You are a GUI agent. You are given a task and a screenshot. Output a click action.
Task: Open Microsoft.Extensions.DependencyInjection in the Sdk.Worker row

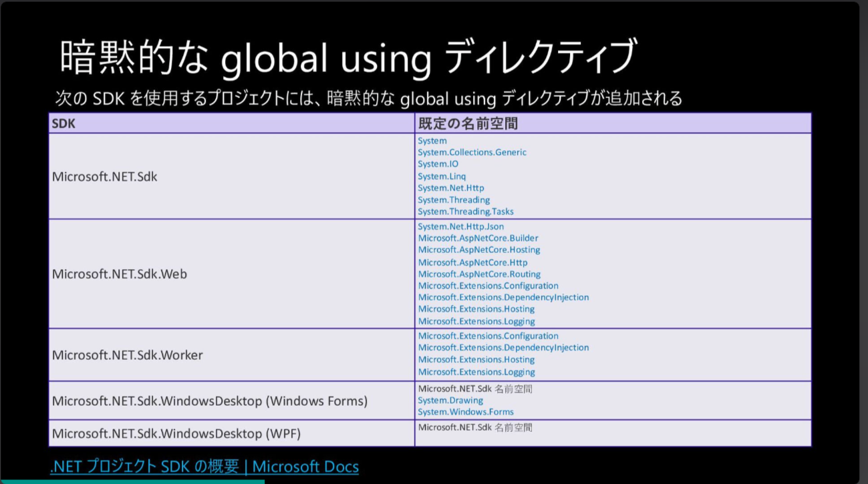[x=503, y=348]
